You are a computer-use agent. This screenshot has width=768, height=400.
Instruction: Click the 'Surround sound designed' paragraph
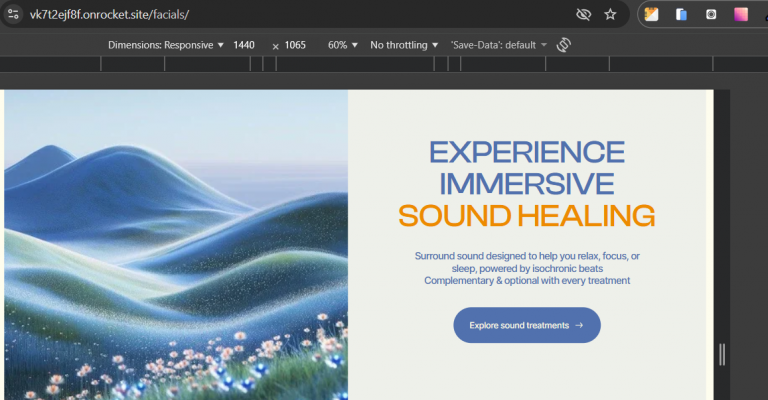(x=527, y=262)
